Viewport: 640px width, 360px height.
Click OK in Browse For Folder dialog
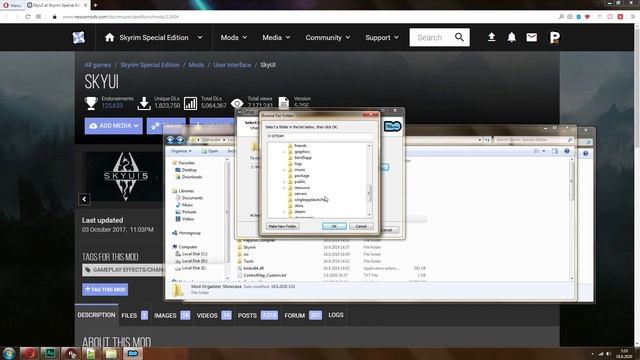[334, 226]
